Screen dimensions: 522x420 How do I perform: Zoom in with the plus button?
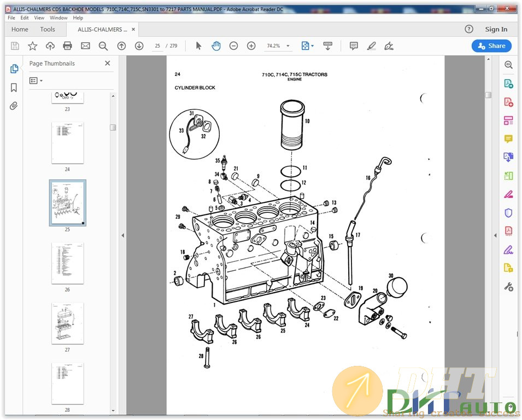[x=251, y=46]
